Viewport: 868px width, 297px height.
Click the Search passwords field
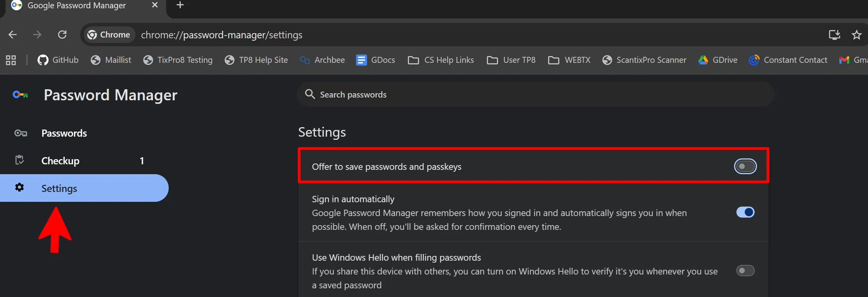(536, 94)
